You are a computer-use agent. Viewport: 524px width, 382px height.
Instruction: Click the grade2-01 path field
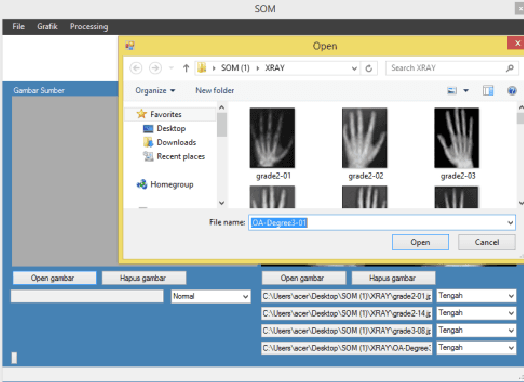[x=347, y=296]
